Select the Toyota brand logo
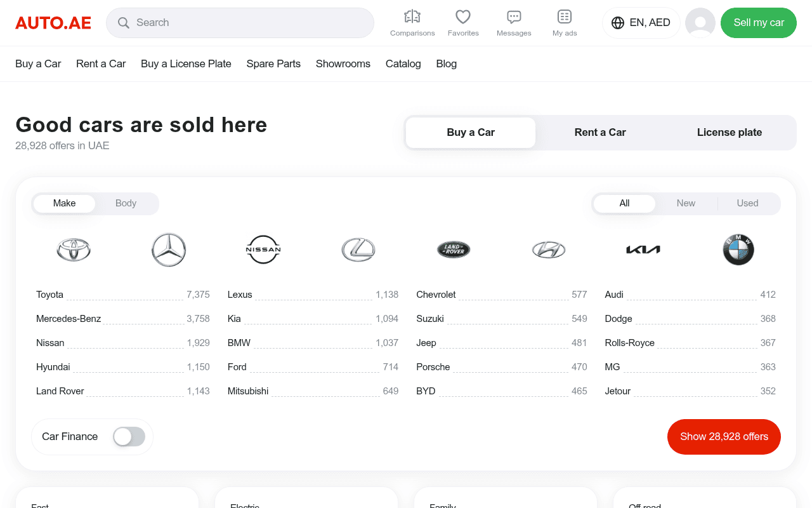Viewport: 812px width, 508px height. tap(73, 250)
